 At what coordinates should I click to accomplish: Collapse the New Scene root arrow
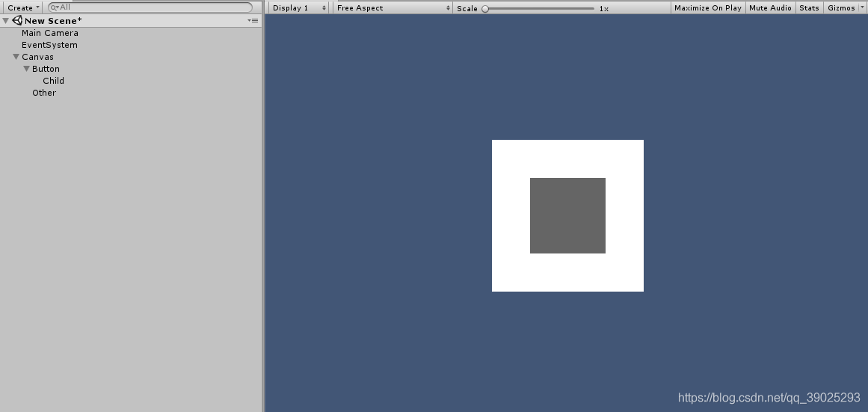click(x=5, y=21)
